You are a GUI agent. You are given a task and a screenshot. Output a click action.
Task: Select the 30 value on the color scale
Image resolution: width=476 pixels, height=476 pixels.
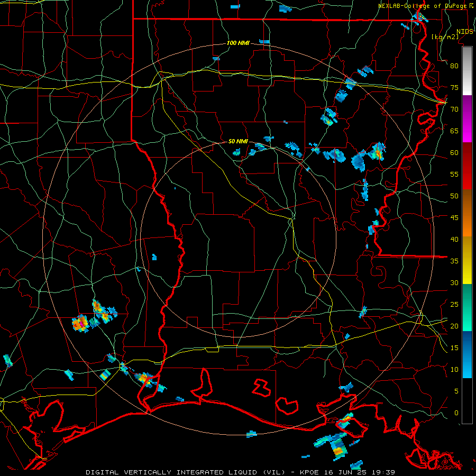point(454,282)
